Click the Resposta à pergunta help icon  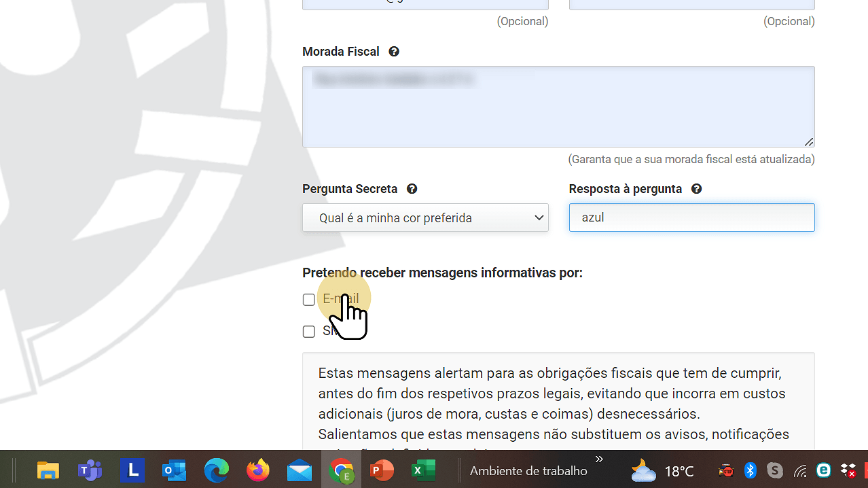(696, 189)
